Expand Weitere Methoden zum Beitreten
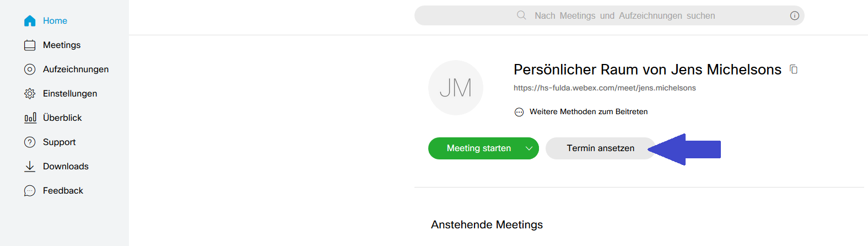The height and width of the screenshot is (246, 868). pyautogui.click(x=588, y=112)
